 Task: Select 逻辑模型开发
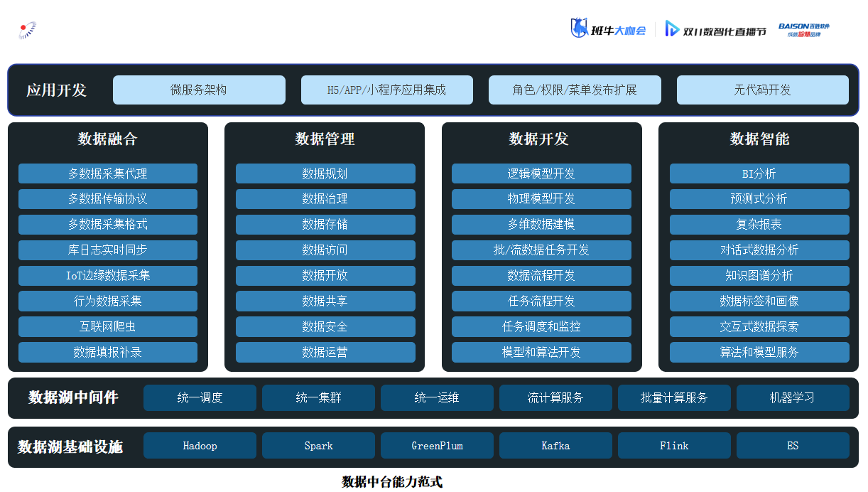pyautogui.click(x=541, y=173)
